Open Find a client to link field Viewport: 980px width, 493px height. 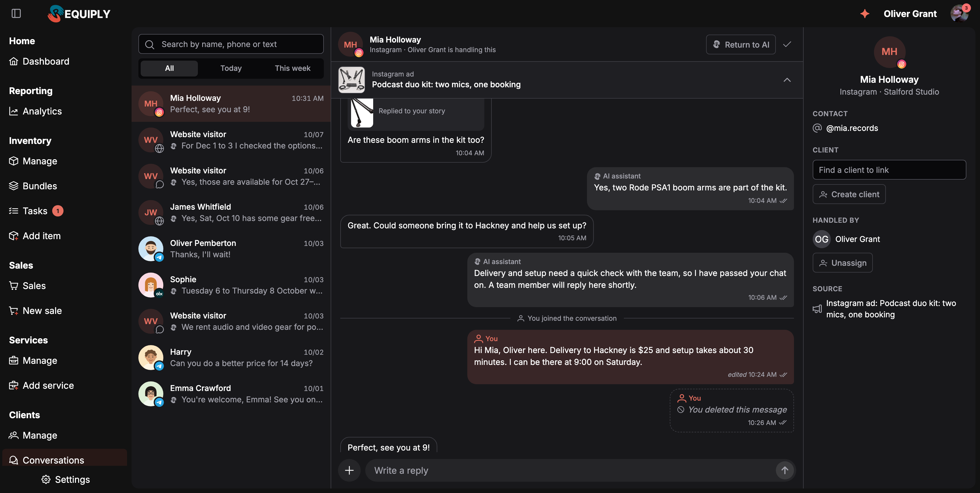889,170
